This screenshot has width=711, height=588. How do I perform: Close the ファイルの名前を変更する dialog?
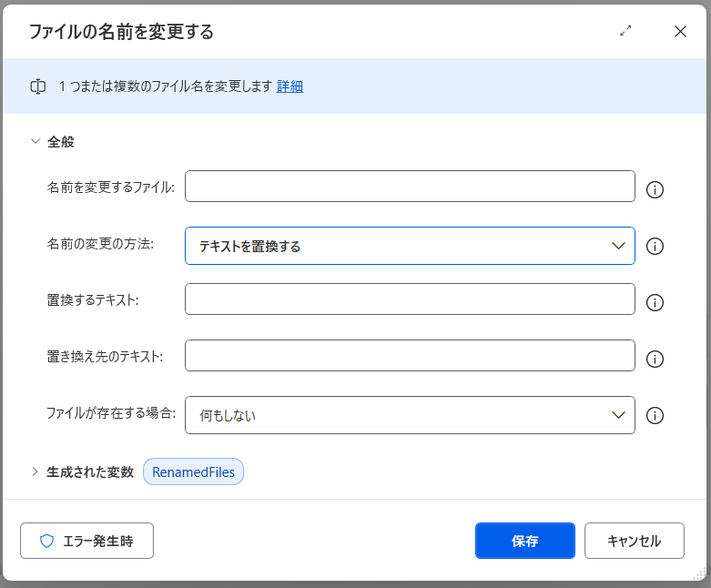click(680, 31)
